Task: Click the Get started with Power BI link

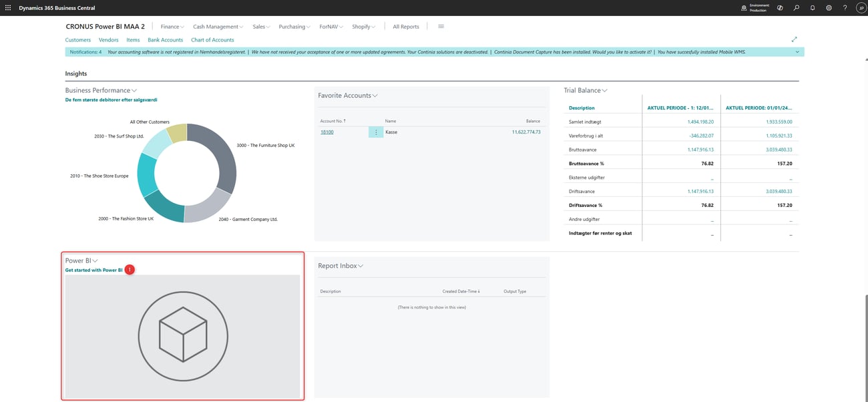Action: pyautogui.click(x=94, y=270)
